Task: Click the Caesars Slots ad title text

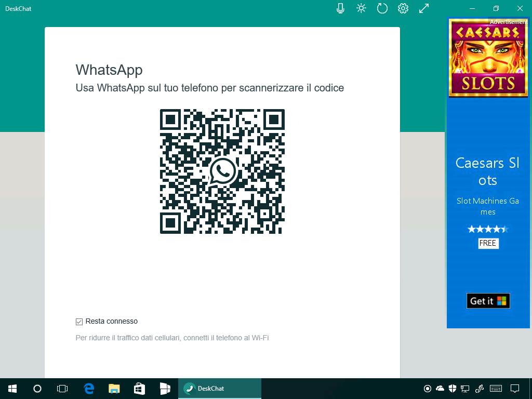Action: tap(488, 171)
